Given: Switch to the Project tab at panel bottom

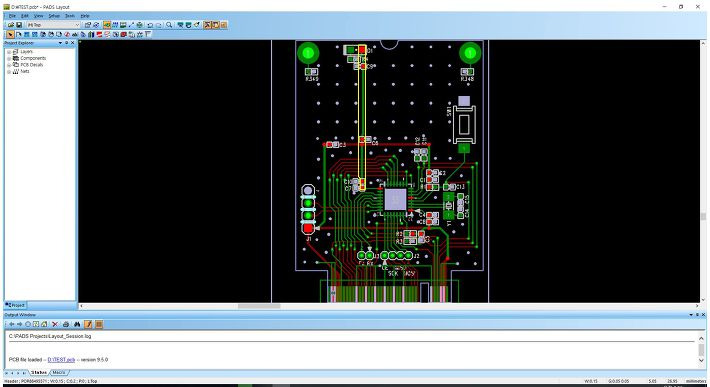Looking at the screenshot, I should point(15,305).
